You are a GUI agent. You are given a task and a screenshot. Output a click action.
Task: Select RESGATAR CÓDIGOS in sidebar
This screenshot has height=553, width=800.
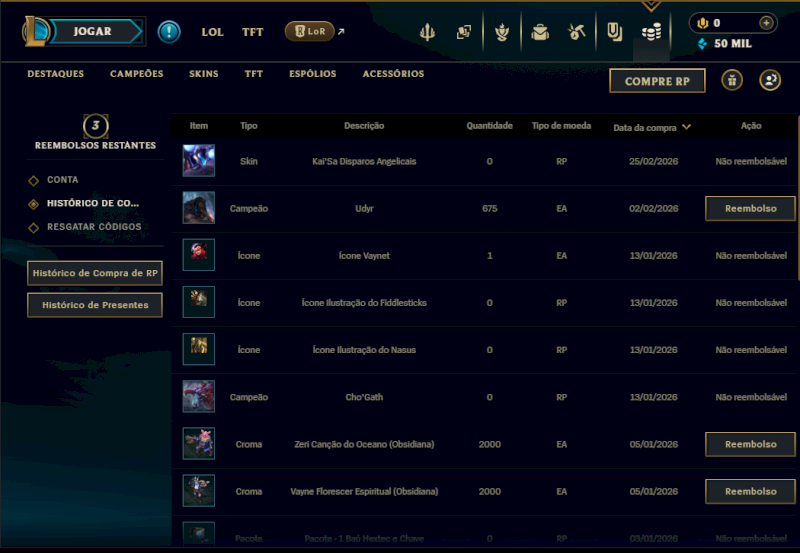[x=94, y=227]
